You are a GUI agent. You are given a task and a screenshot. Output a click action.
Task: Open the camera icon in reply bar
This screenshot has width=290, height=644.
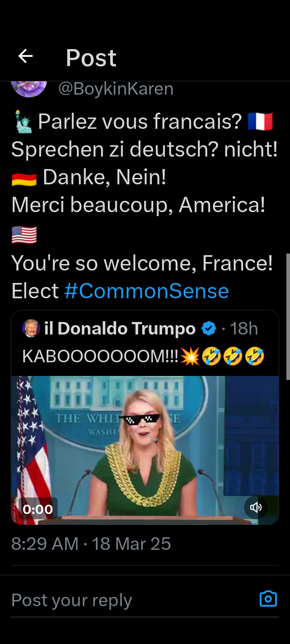[x=268, y=599]
